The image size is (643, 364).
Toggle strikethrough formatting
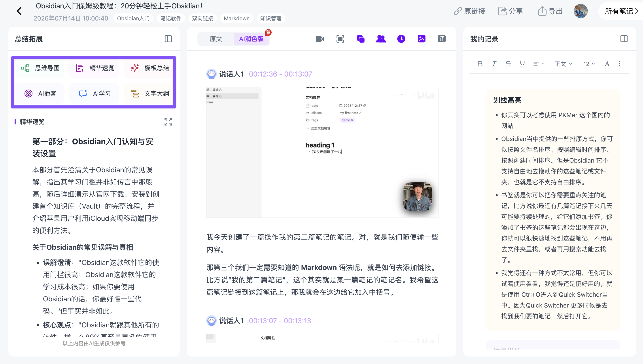pyautogui.click(x=508, y=64)
